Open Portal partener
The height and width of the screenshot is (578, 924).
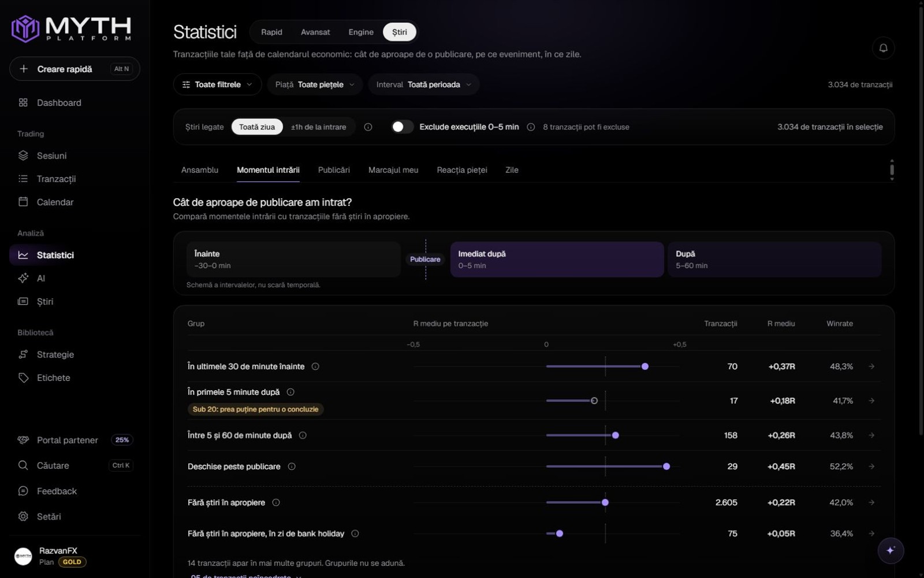tap(74, 440)
